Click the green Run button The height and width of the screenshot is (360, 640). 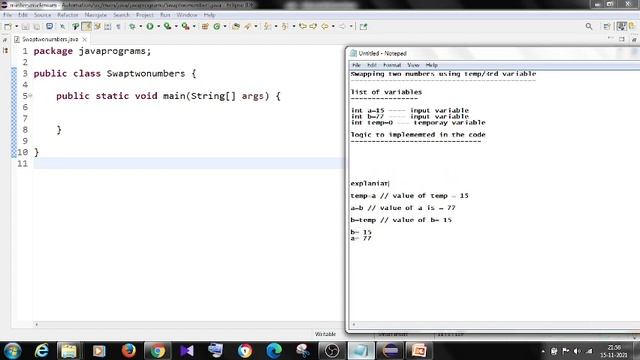point(150,27)
